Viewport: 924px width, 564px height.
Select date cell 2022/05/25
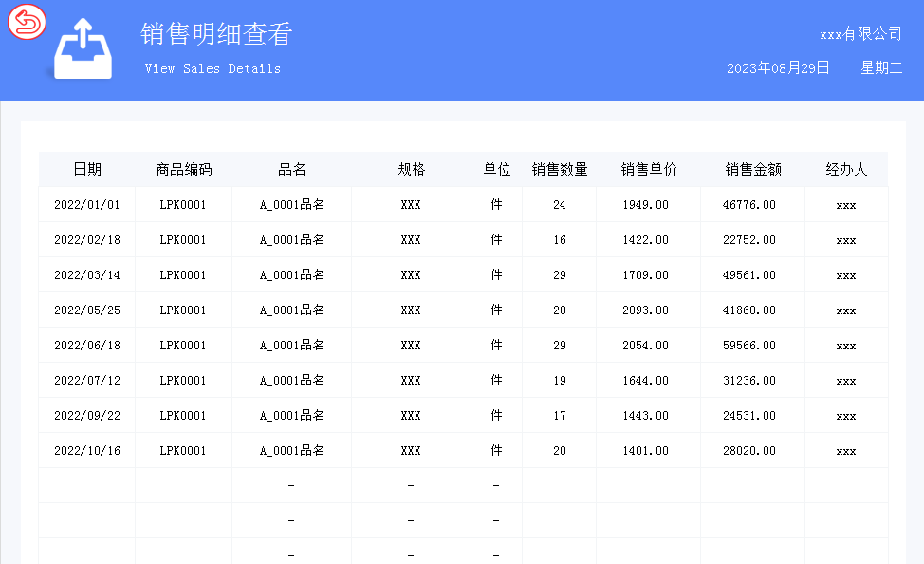click(x=87, y=310)
